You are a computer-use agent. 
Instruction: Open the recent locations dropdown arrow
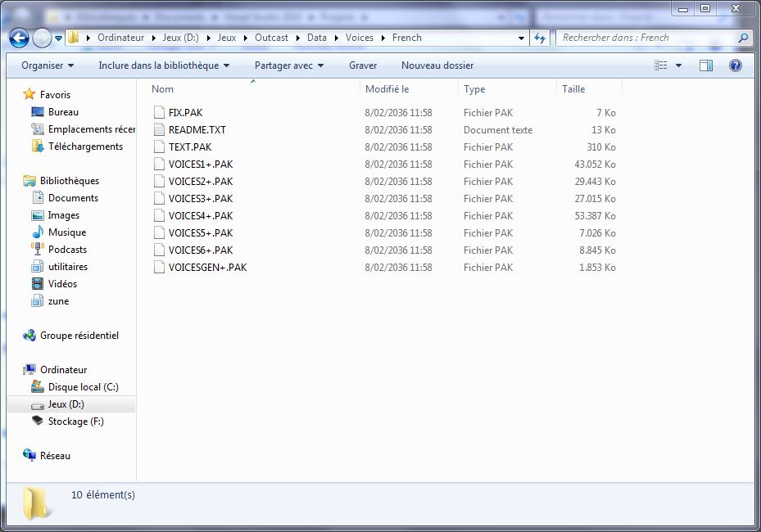[x=58, y=38]
